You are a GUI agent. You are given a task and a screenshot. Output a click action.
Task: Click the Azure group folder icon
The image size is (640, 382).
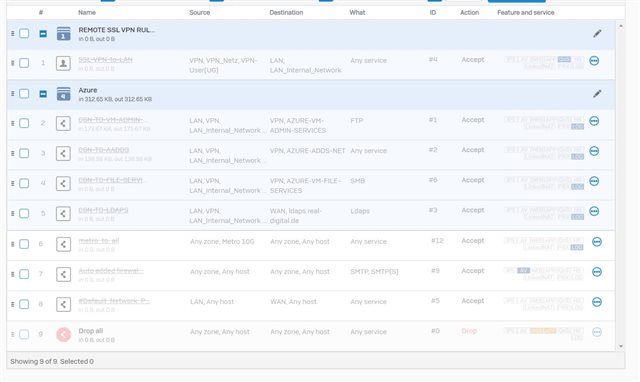[x=63, y=94]
